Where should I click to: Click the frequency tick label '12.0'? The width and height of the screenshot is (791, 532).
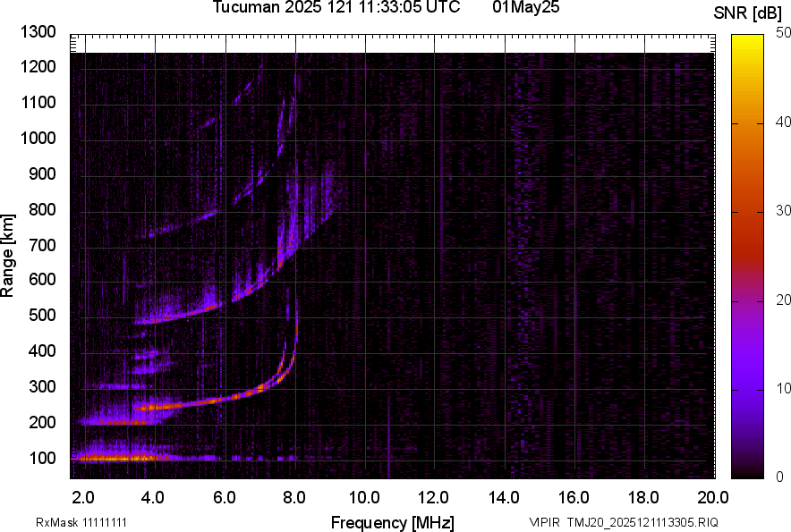[x=433, y=498]
